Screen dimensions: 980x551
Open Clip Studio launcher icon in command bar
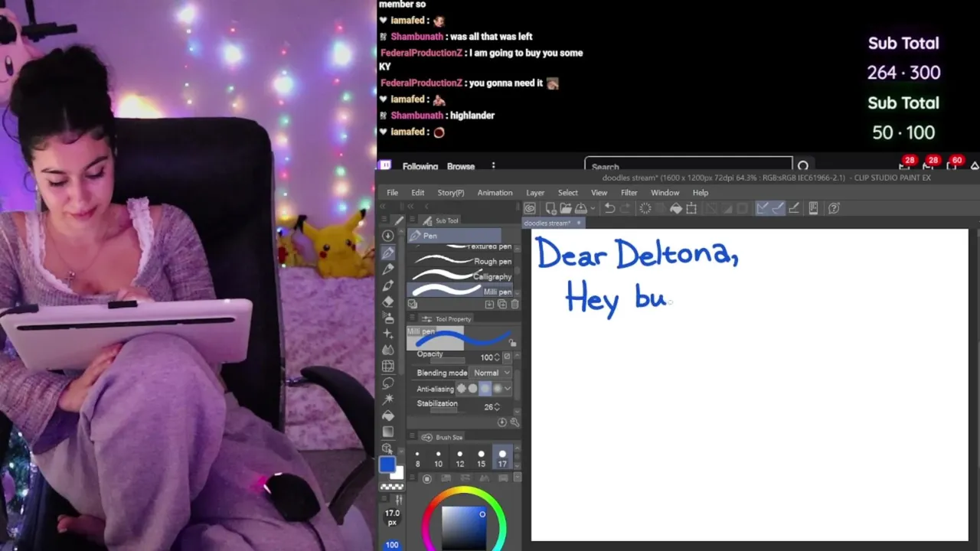[531, 208]
